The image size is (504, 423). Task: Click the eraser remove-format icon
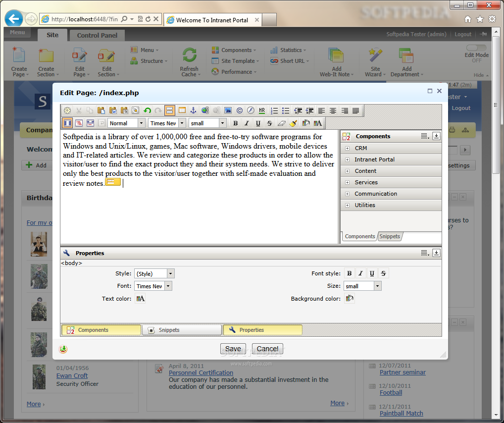pyautogui.click(x=281, y=123)
